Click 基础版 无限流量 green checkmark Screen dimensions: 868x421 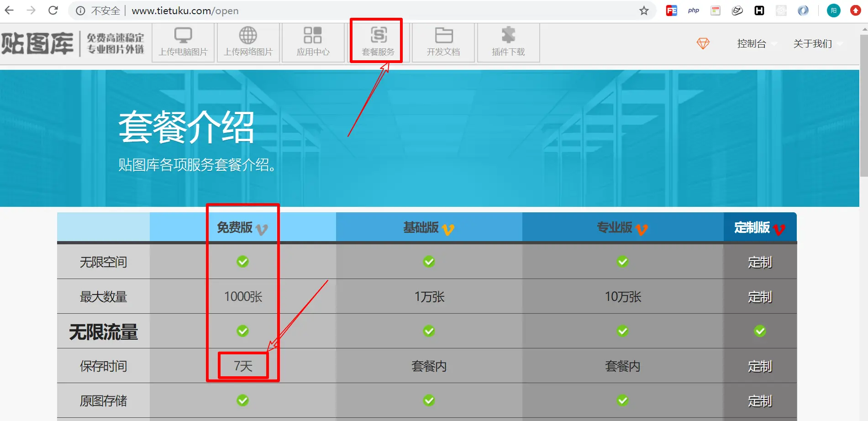(x=429, y=331)
